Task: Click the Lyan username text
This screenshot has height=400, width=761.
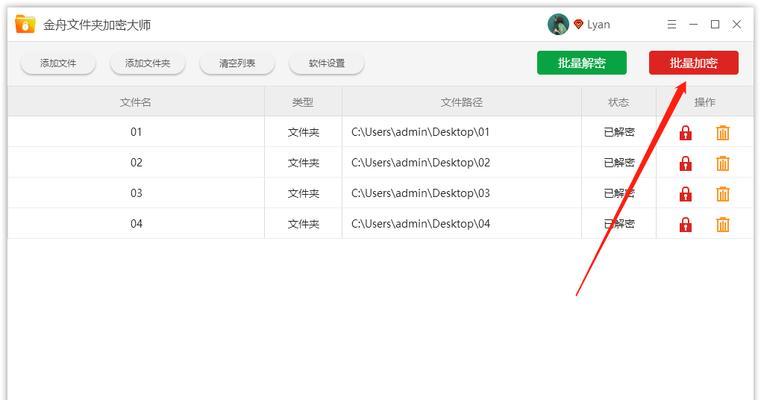Action: click(598, 25)
